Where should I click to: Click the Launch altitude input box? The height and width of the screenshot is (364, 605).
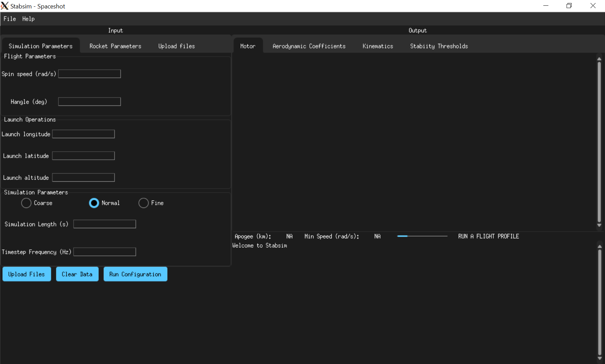pos(84,178)
